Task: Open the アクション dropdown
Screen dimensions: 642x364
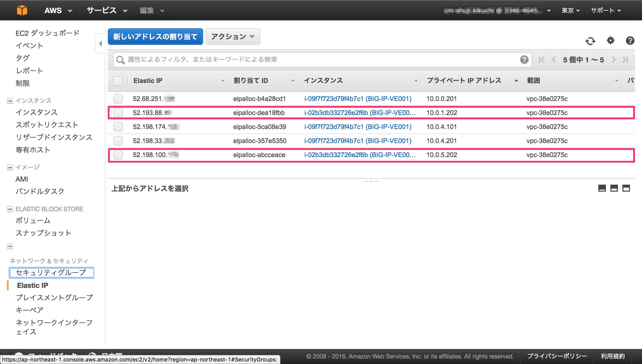Action: pos(233,37)
